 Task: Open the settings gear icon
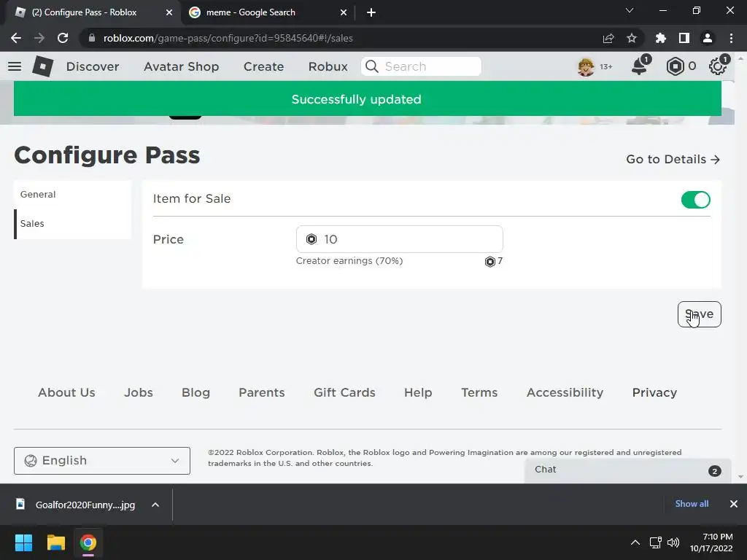718,66
